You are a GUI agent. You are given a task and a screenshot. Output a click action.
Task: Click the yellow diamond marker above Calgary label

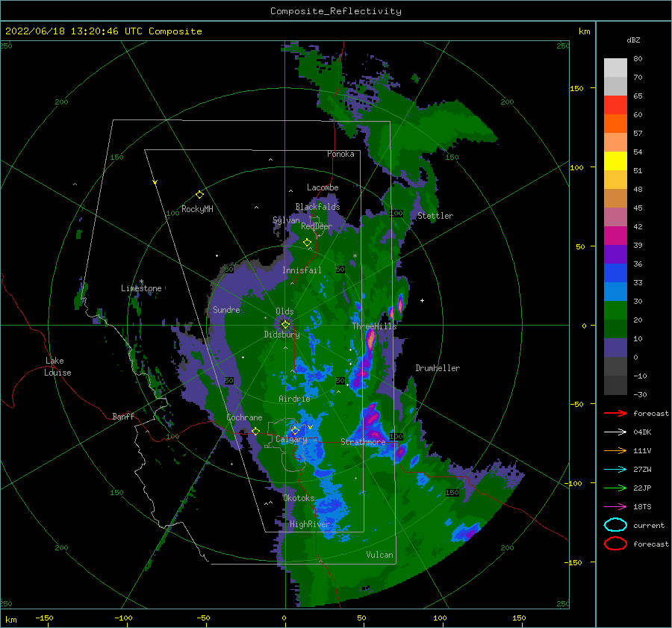click(295, 430)
